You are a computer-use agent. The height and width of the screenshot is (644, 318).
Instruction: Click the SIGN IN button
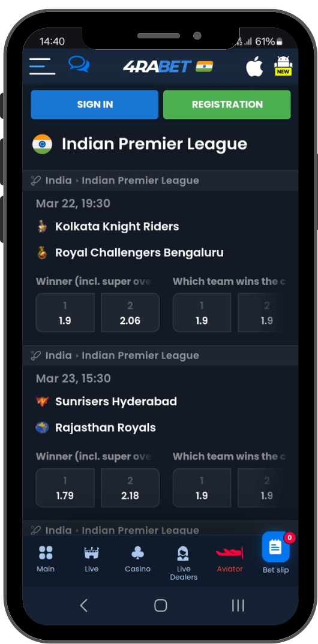point(94,104)
